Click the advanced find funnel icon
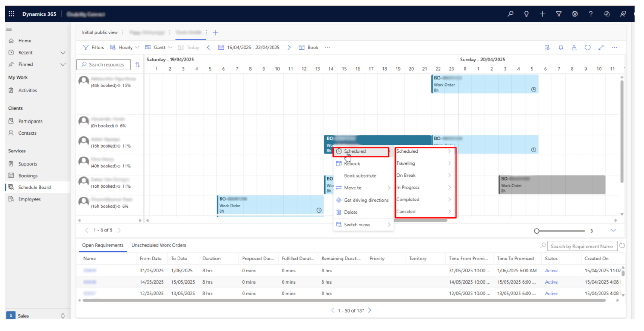Viewport: 644px width, 331px height. [559, 14]
